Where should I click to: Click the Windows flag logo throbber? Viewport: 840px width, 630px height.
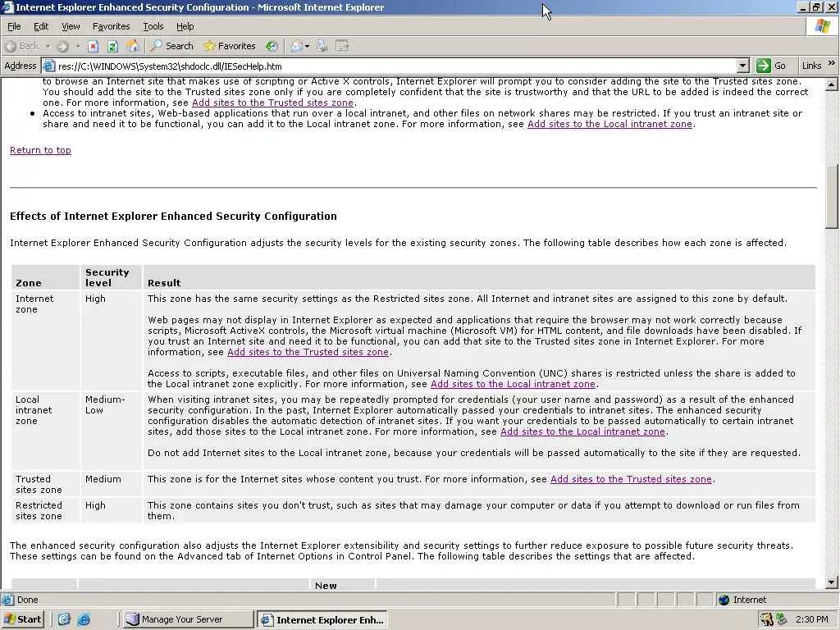coord(822,26)
